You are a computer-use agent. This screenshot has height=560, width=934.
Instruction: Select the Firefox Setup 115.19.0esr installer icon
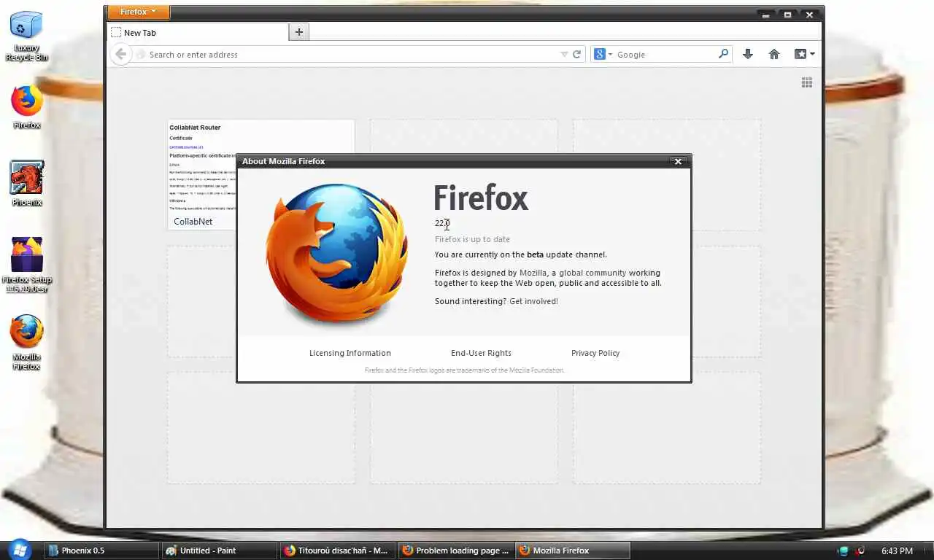coord(27,265)
